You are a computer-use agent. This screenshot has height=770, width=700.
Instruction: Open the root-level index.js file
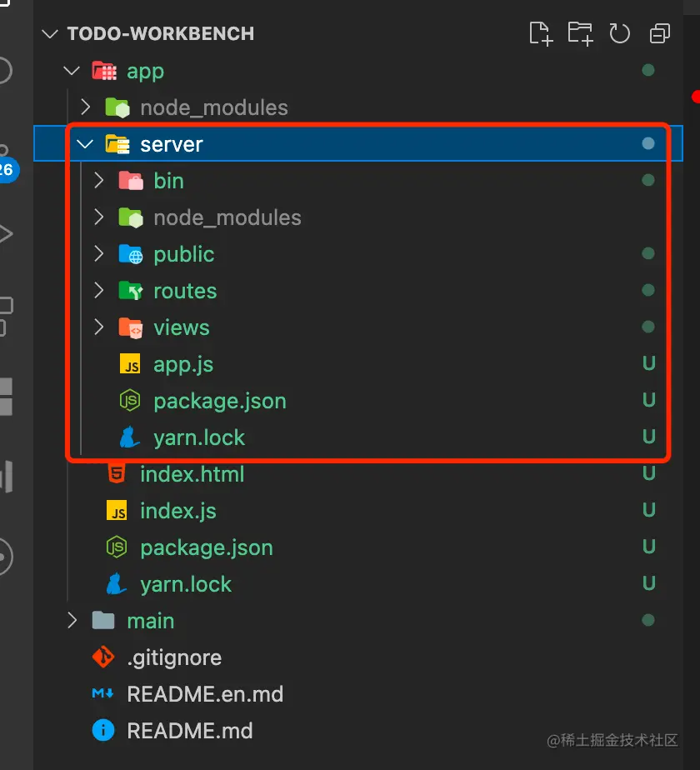[177, 511]
